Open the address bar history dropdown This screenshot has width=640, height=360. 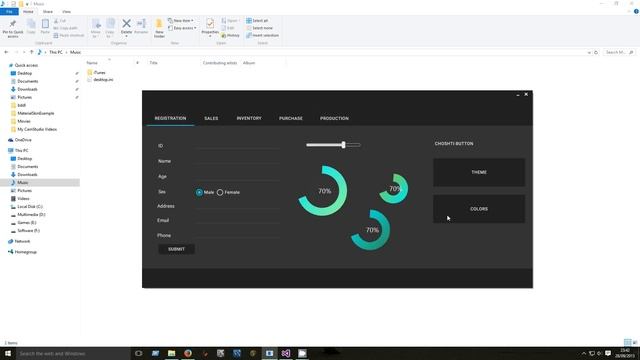coord(589,52)
